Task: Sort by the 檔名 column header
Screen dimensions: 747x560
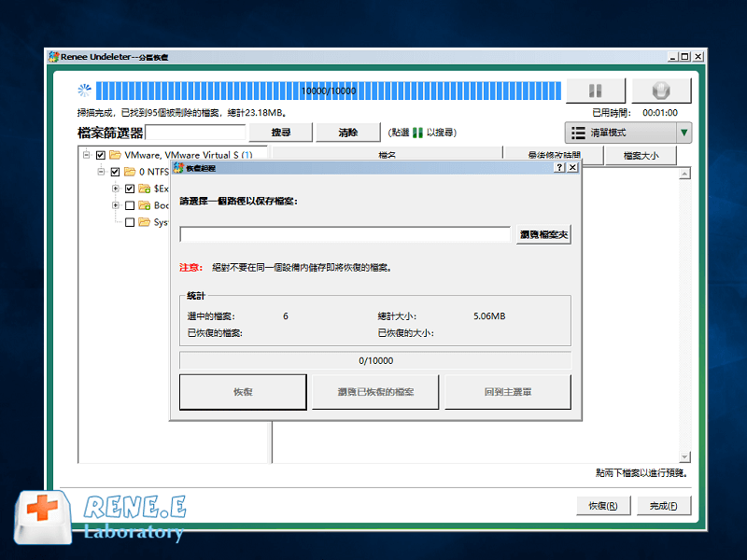Action: [x=387, y=155]
